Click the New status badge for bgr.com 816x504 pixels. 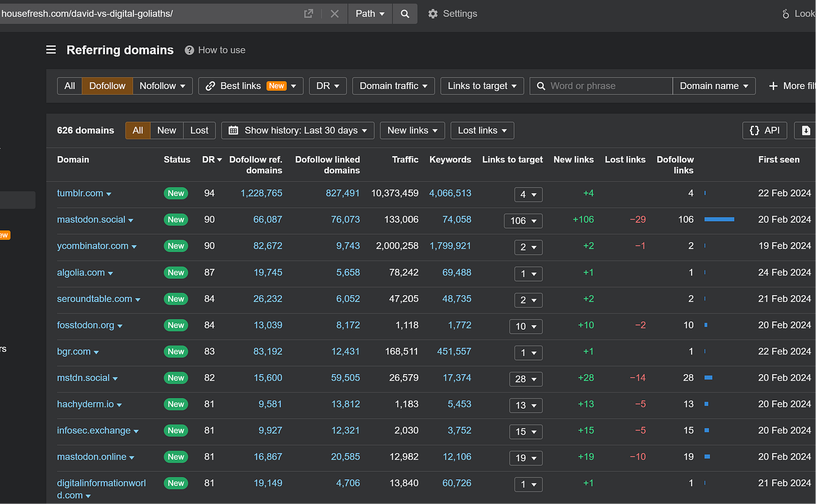click(x=176, y=352)
